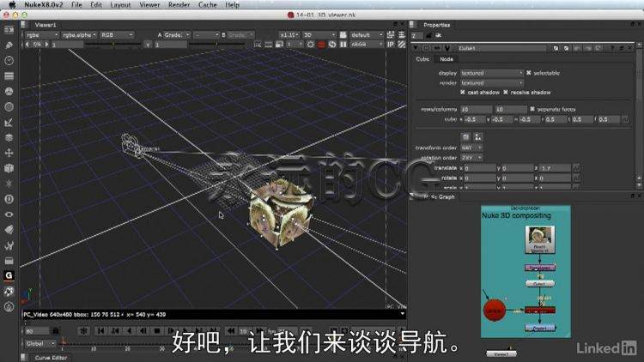The image size is (644, 362).
Task: Switch to the Curve Editor tab
Action: pos(51,358)
